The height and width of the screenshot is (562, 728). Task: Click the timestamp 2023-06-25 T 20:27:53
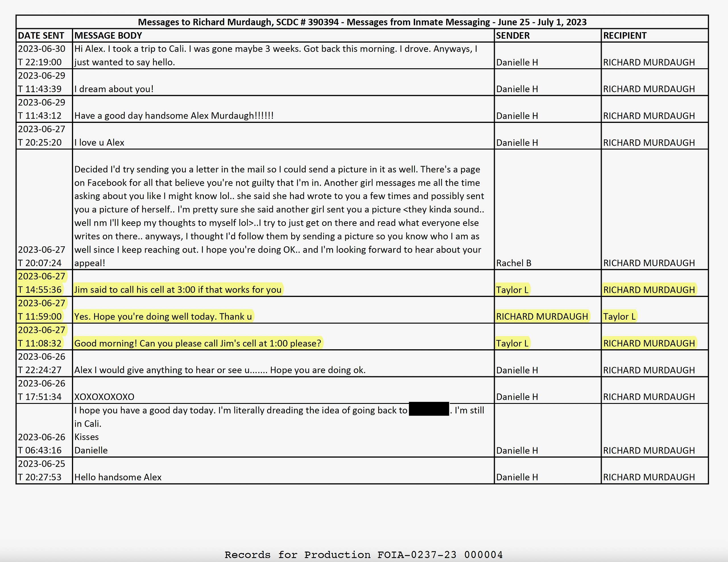click(41, 470)
